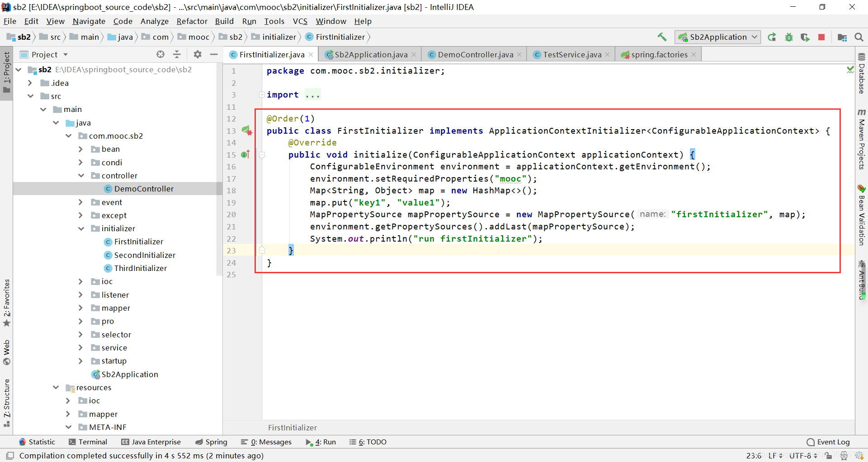Viewport: 868px width, 462px height.
Task: Click the tool windows toggle icon in status bar
Action: coord(10,455)
